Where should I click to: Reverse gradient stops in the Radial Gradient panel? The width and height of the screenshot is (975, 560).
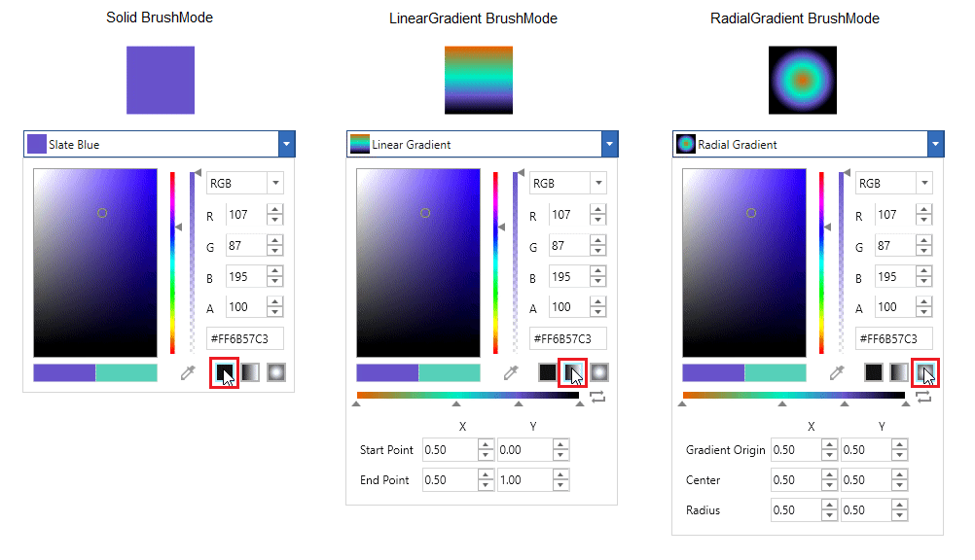[x=923, y=397]
